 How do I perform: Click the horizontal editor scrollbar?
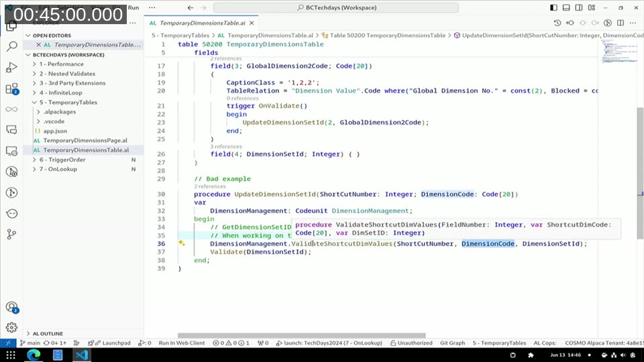(301, 335)
